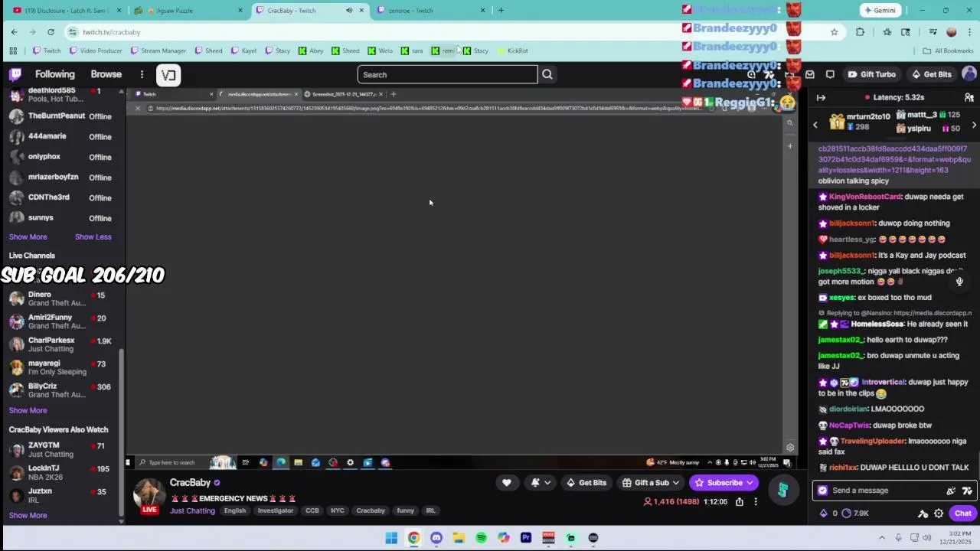Image resolution: width=980 pixels, height=551 pixels.
Task: Open KickBot bookmark
Action: click(512, 51)
